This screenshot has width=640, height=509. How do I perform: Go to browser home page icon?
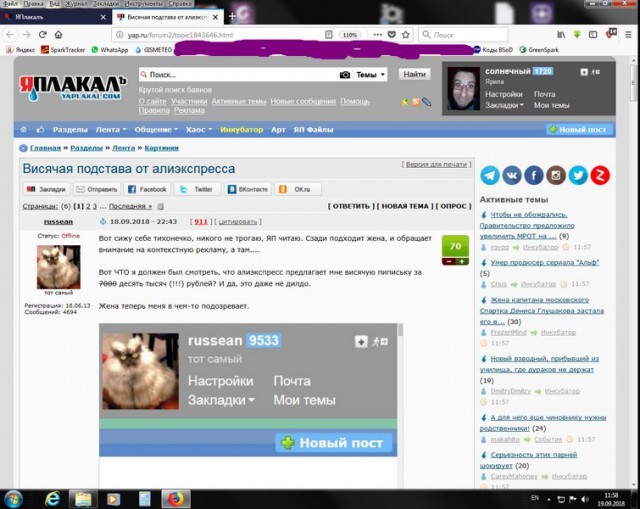pyautogui.click(x=58, y=35)
